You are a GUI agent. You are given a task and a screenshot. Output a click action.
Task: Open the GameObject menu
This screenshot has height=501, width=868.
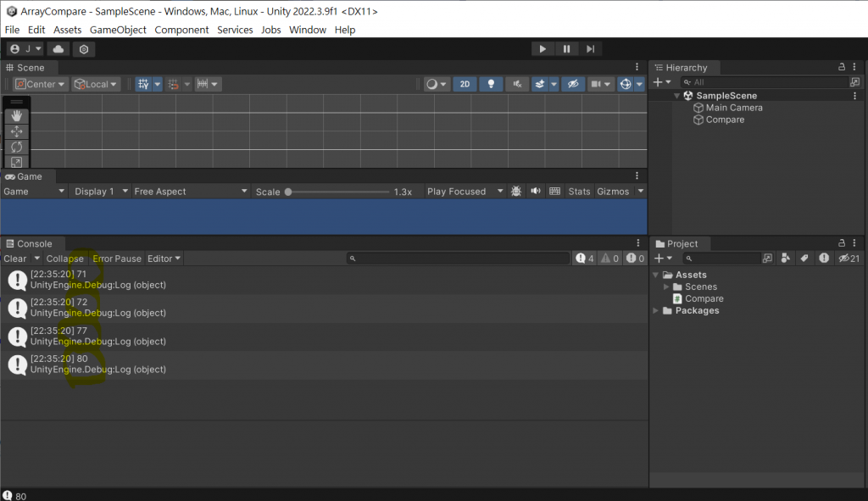point(118,30)
